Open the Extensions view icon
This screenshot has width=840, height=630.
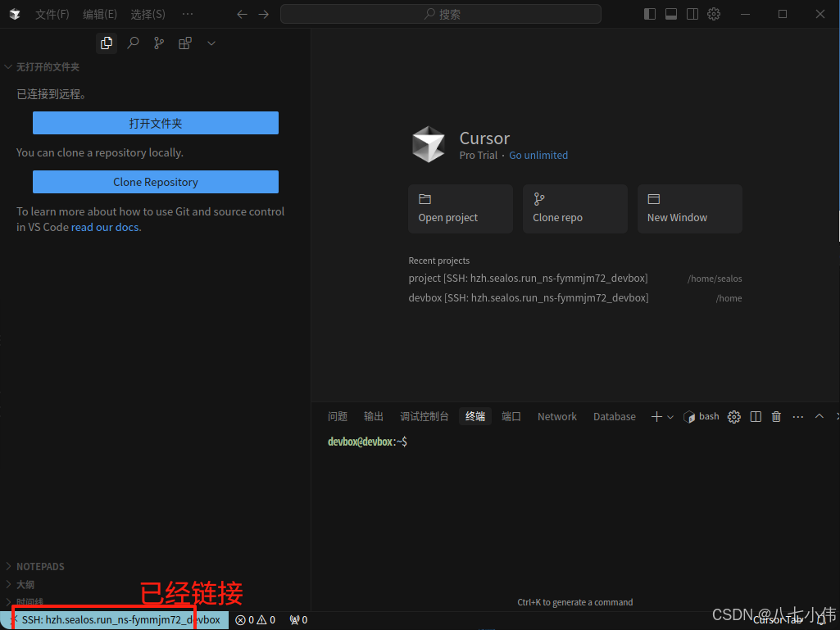185,43
